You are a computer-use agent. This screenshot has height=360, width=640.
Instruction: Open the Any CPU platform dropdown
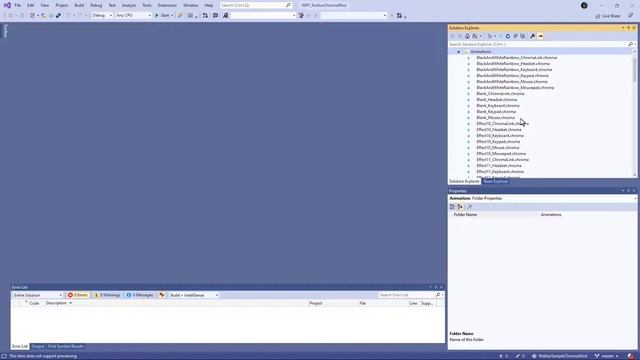coord(133,16)
